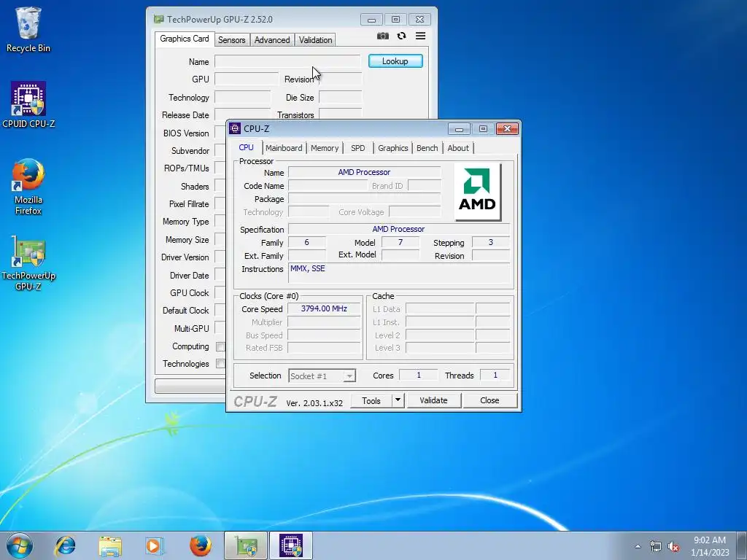Open the Validation tab in GPU-Z
This screenshot has height=560, width=747.
(x=315, y=40)
